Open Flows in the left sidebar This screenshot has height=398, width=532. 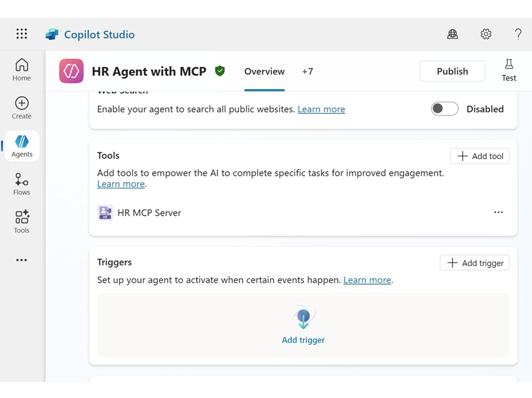coord(21,184)
